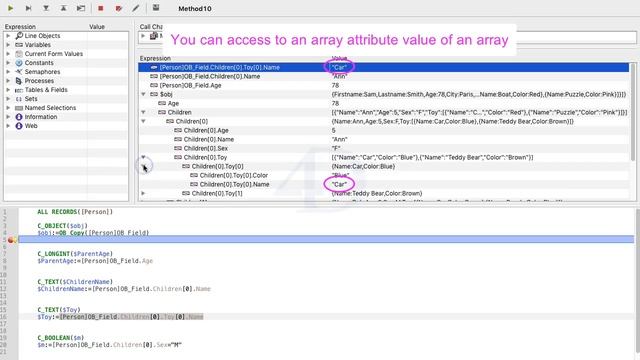
Task: Click the highlighted current execution line 5
Action: (x=326, y=240)
